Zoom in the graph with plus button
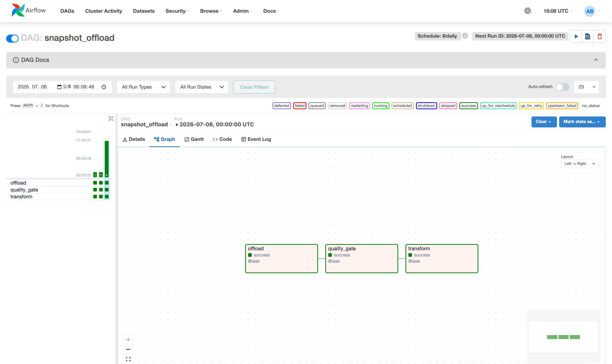This screenshot has height=364, width=612. (128, 339)
